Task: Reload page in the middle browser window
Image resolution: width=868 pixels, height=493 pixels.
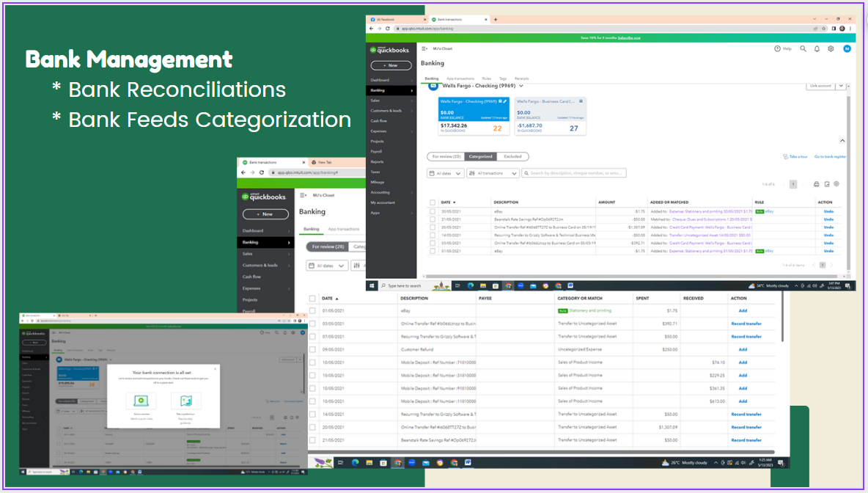Action: (261, 172)
